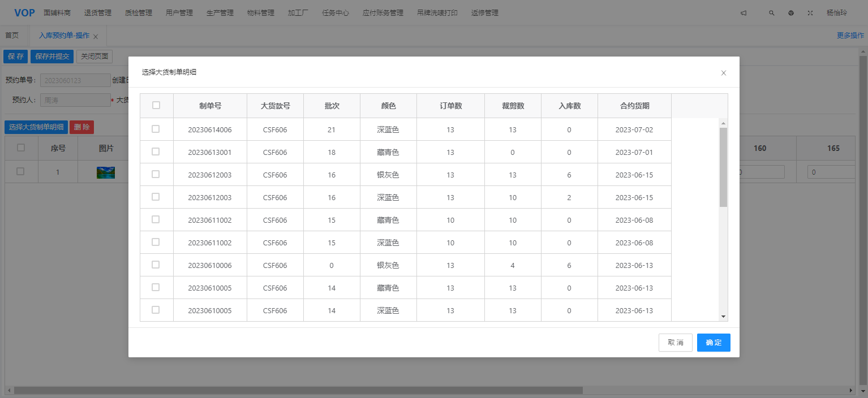This screenshot has width=868, height=398.
Task: Check the box for 20230610006 银灰色 row
Action: click(x=156, y=265)
